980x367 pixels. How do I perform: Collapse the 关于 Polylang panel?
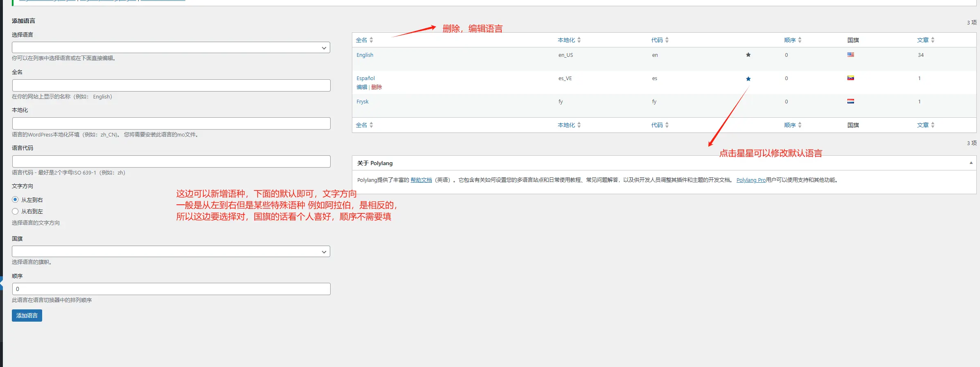971,163
